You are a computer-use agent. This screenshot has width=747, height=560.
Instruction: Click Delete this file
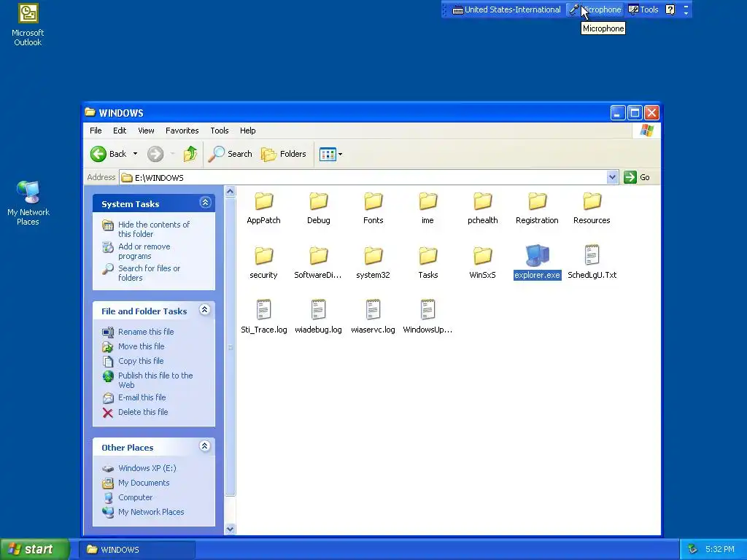(x=143, y=412)
